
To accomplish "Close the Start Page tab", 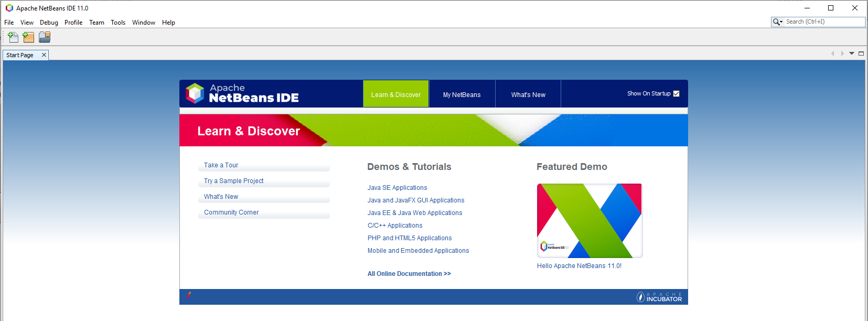I will (44, 55).
